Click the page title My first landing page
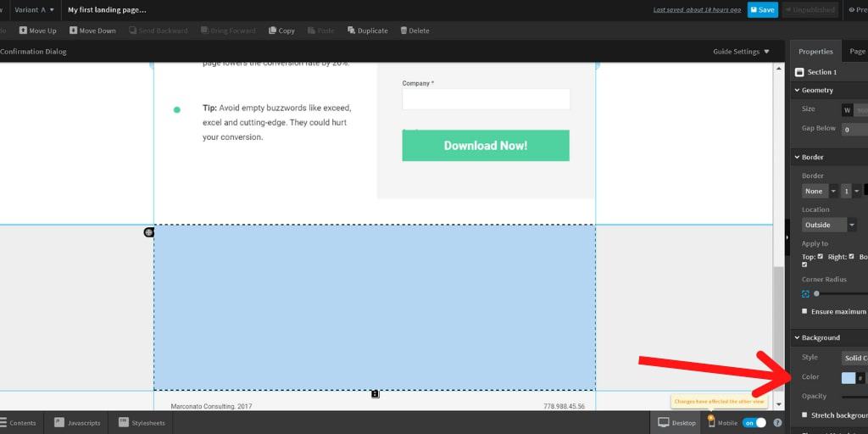The width and height of the screenshot is (868, 434). (x=108, y=10)
